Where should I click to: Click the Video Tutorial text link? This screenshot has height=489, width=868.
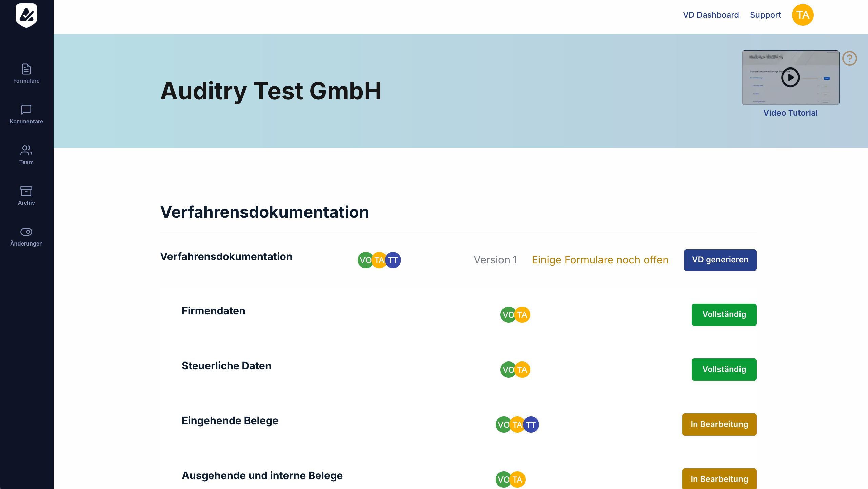(x=790, y=113)
